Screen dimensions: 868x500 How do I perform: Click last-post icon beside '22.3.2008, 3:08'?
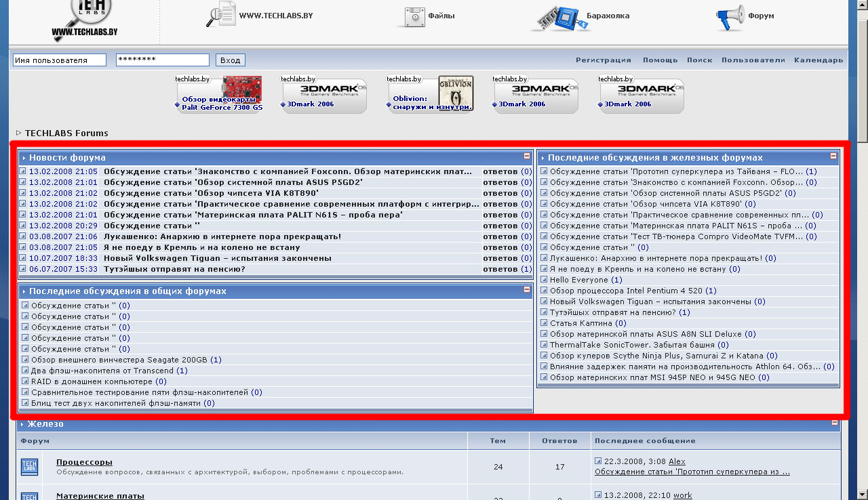pos(598,461)
